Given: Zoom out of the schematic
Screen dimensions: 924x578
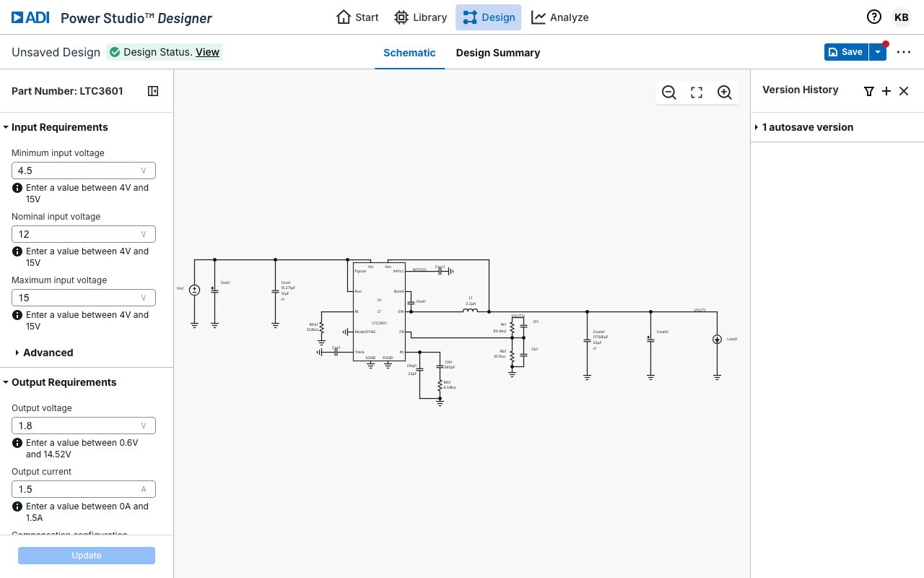Looking at the screenshot, I should (x=669, y=92).
